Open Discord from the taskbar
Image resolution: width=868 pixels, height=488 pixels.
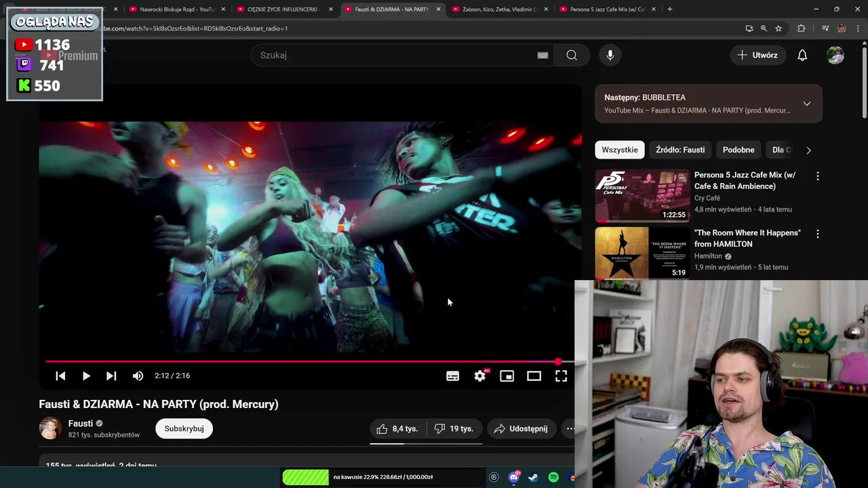tap(514, 477)
